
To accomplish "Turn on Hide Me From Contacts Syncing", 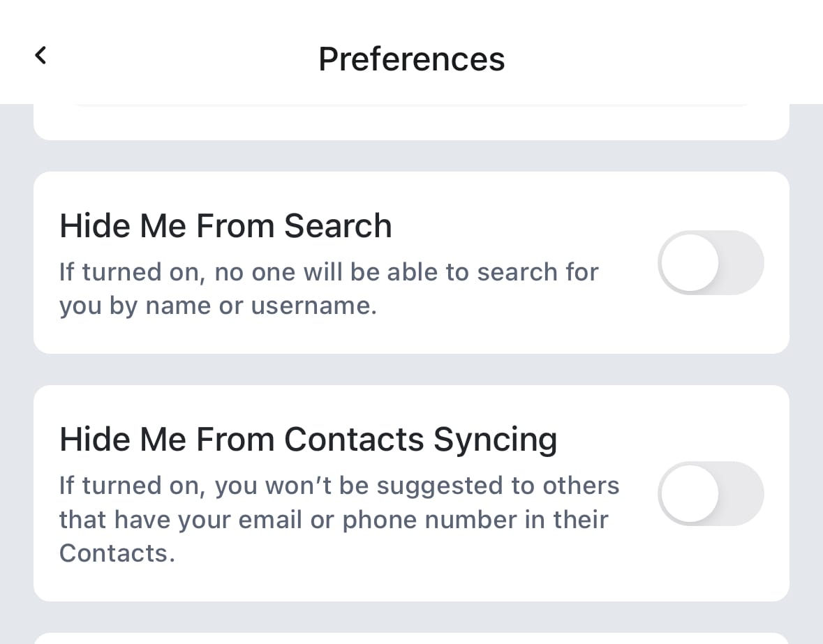I will pos(711,493).
